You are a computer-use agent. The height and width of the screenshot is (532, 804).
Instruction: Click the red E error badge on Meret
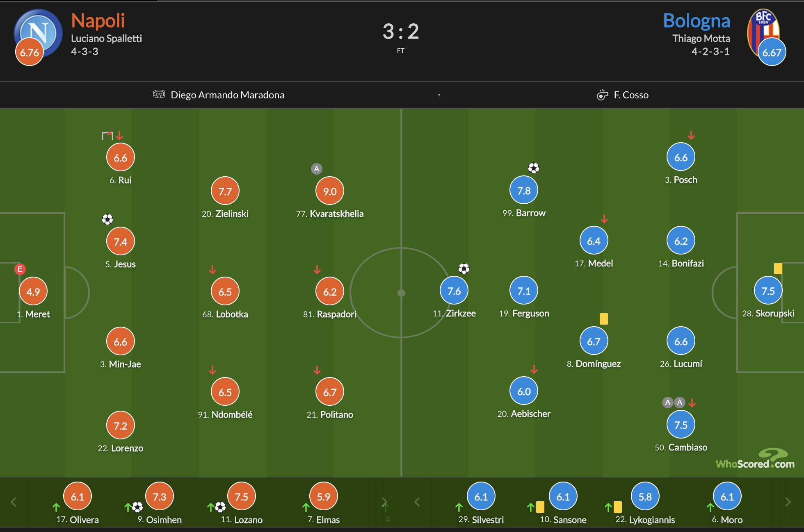20,269
